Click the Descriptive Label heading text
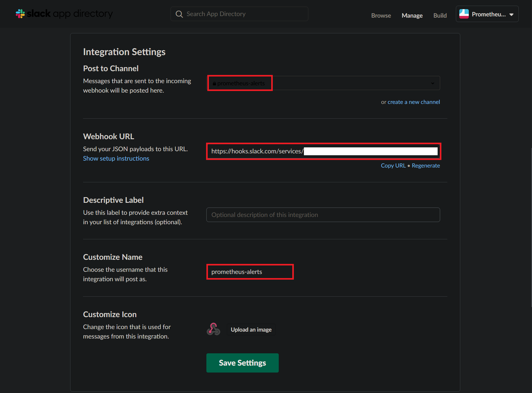Viewport: 532px width, 393px height. tap(113, 200)
